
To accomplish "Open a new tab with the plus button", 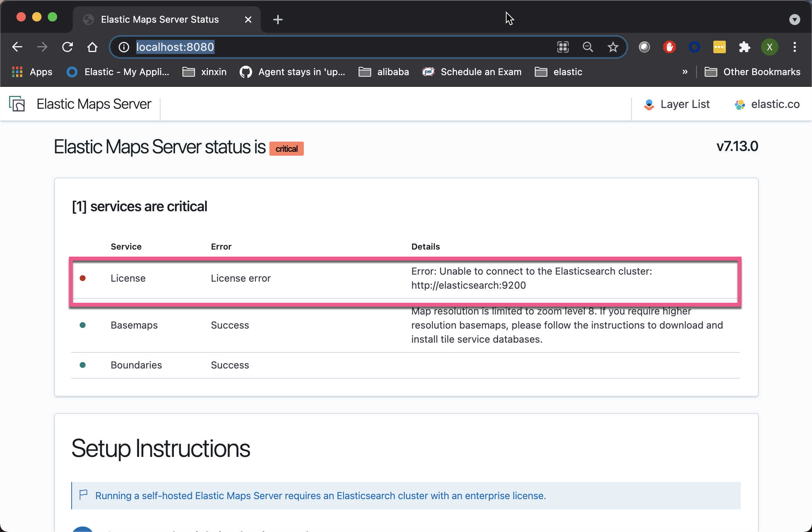I will coord(278,19).
